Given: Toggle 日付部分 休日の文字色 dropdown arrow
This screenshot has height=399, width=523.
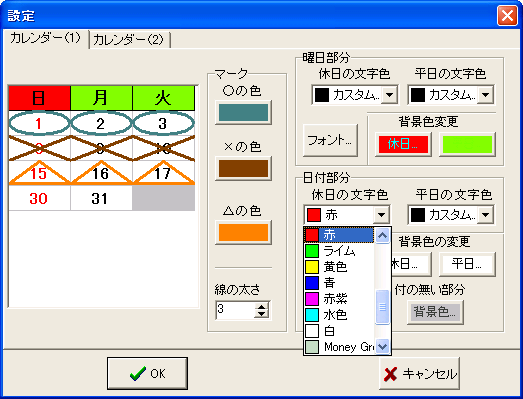Looking at the screenshot, I should [381, 215].
